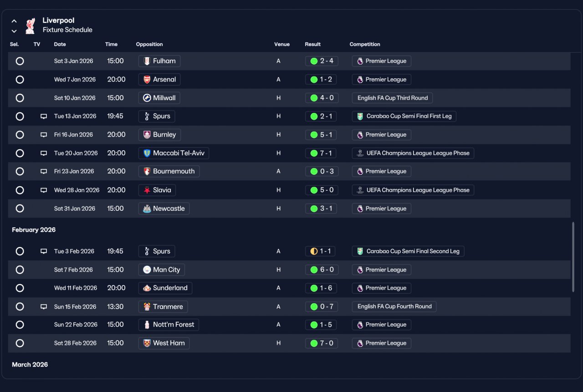Sort by the Competition column header

(x=365, y=44)
